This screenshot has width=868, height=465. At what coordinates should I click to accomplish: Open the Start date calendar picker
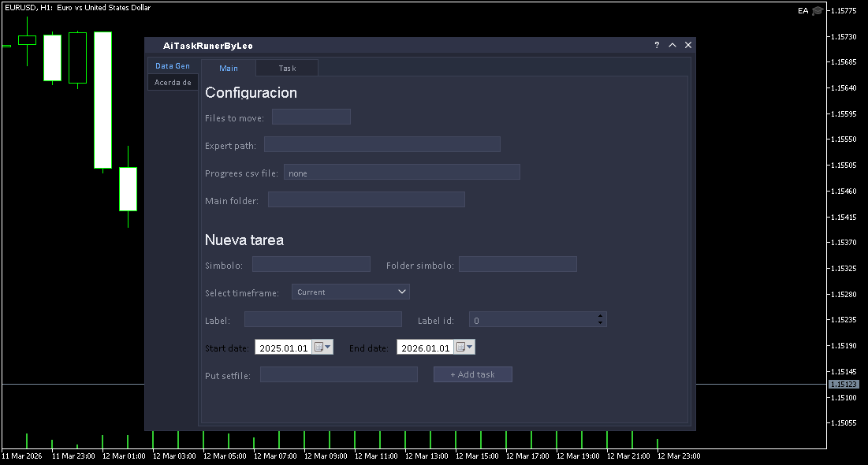322,348
